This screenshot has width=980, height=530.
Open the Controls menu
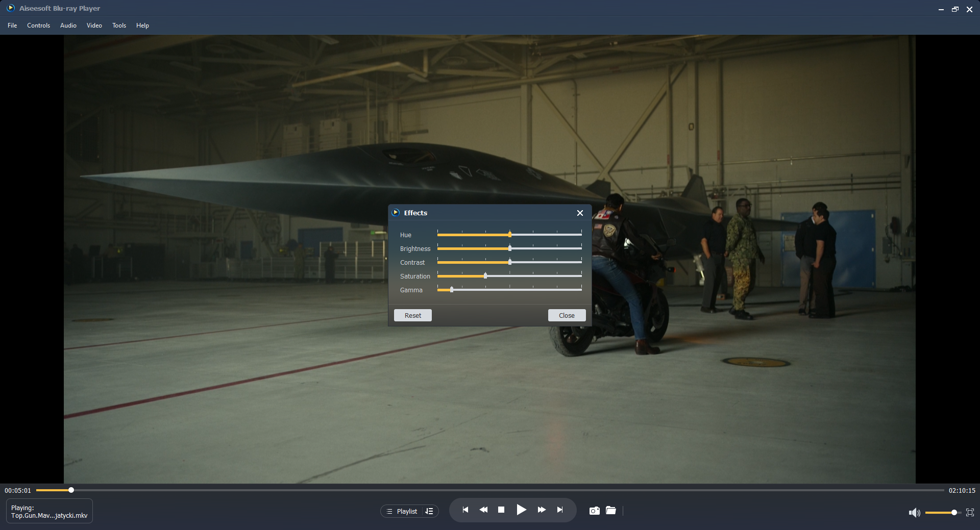38,26
